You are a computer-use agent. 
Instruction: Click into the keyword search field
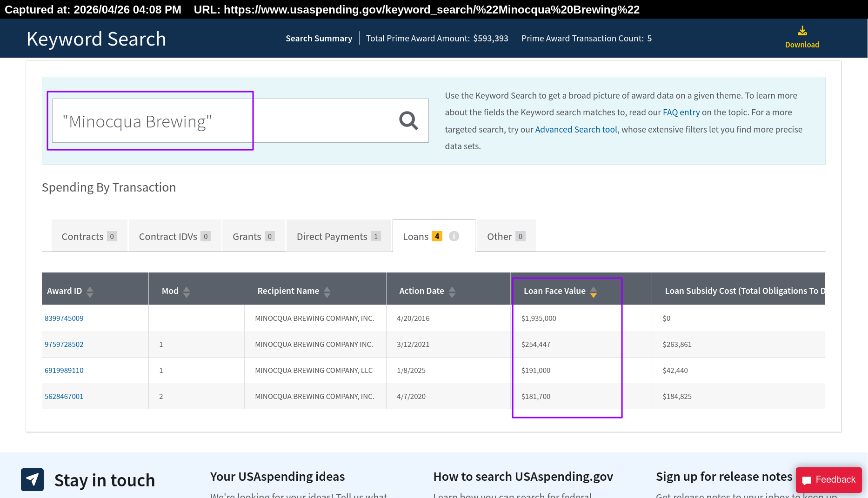point(223,121)
